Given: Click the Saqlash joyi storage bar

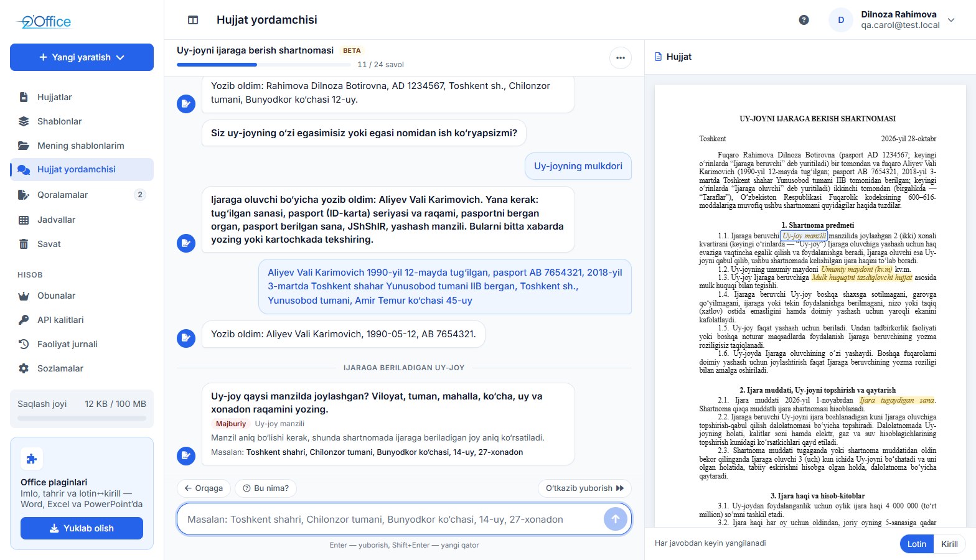Looking at the screenshot, I should point(82,418).
